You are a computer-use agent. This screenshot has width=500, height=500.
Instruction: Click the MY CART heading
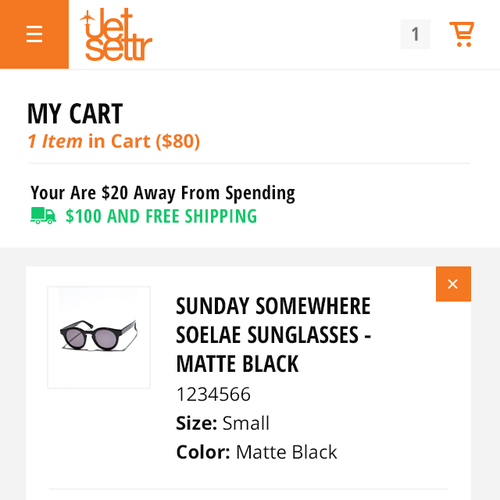(75, 114)
